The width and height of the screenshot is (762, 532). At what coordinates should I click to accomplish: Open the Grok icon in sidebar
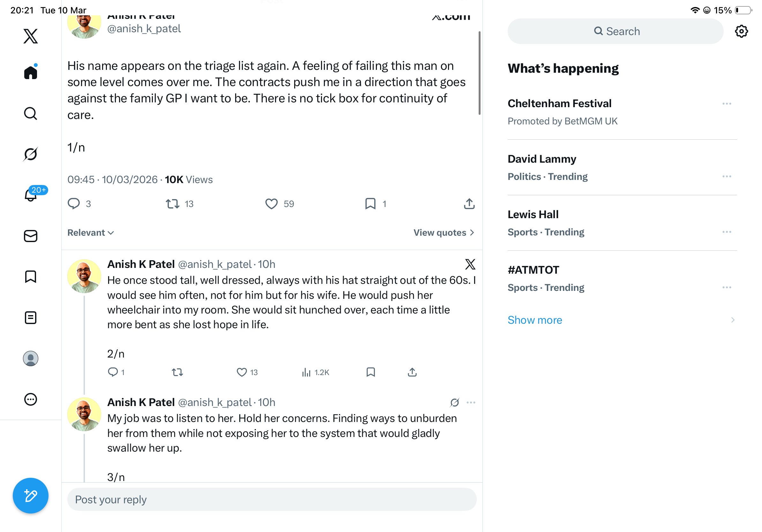(31, 154)
